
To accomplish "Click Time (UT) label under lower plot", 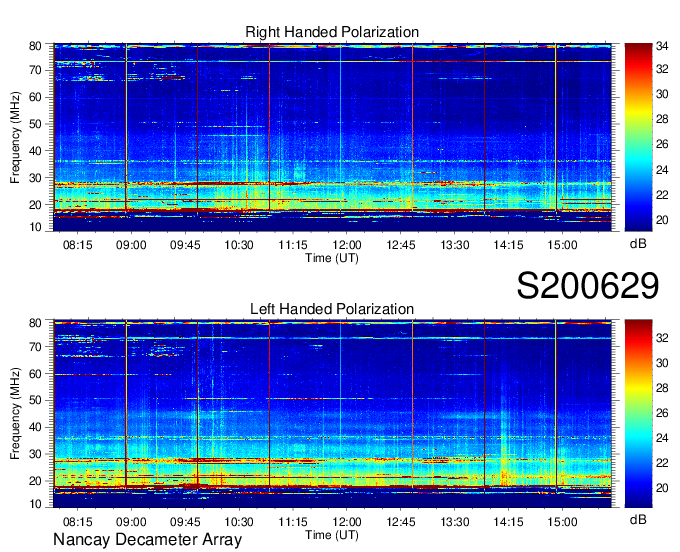I will tap(332, 535).
